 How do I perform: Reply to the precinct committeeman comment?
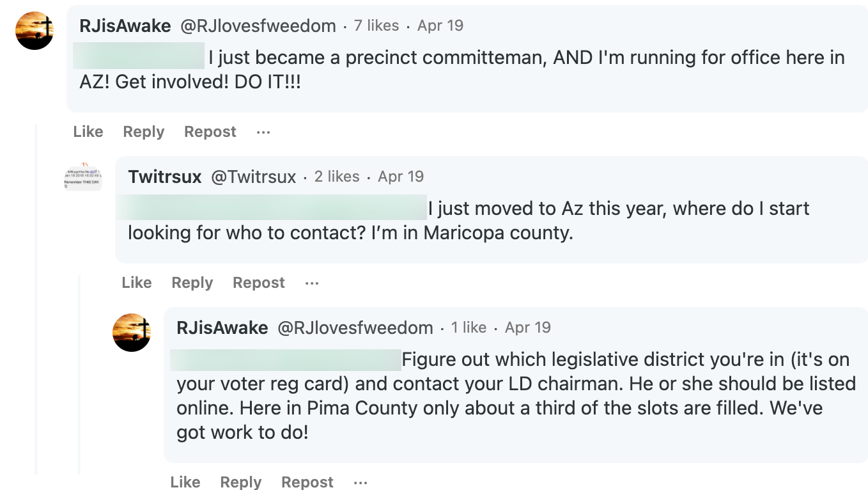(144, 132)
